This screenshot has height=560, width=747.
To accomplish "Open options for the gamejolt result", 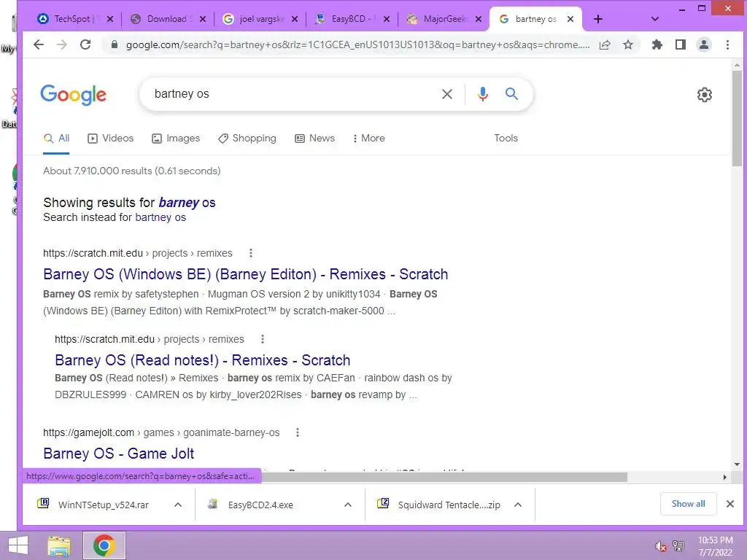I will [298, 432].
